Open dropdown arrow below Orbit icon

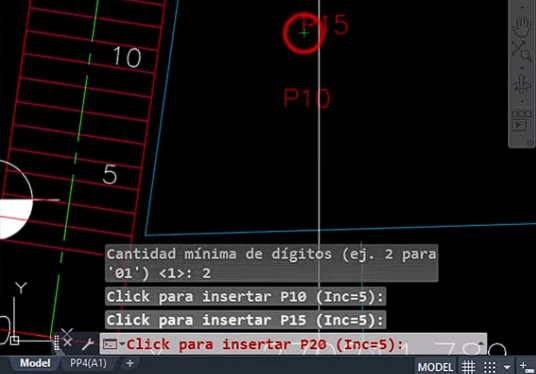(522, 102)
